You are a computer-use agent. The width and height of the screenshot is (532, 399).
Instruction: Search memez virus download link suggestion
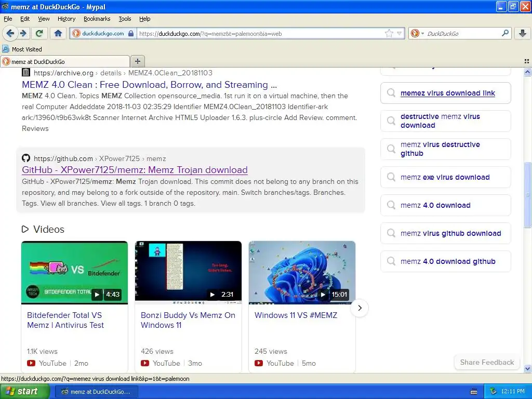click(x=445, y=93)
